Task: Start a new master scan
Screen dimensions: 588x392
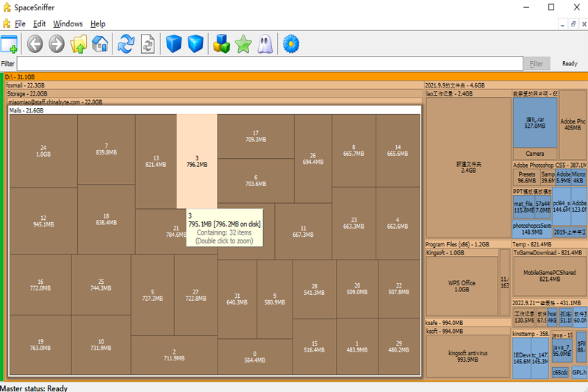Action: (126, 44)
